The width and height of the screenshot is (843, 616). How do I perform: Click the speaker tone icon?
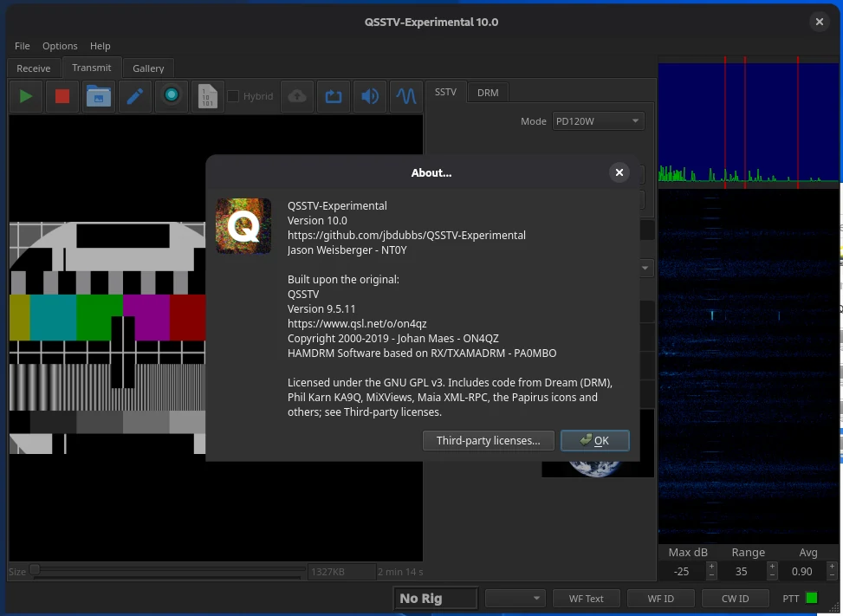pos(369,96)
